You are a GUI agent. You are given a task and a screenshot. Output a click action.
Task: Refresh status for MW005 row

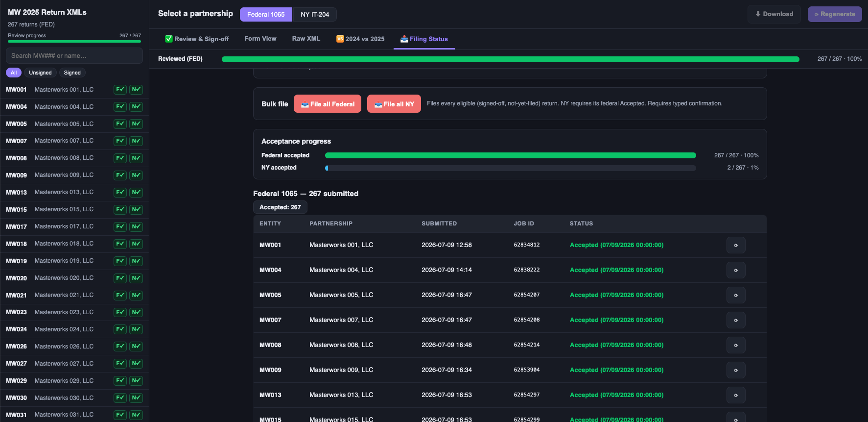[x=736, y=295]
